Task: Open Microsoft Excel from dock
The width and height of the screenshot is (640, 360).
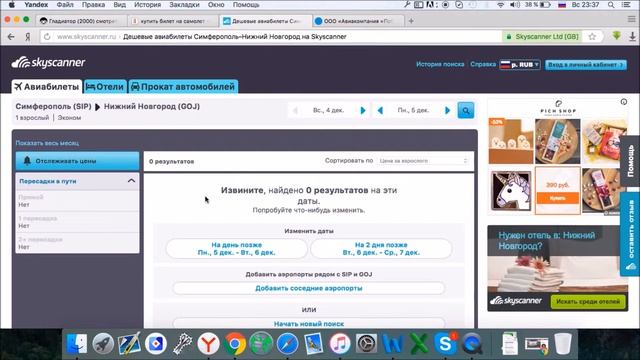Action: pos(419,343)
